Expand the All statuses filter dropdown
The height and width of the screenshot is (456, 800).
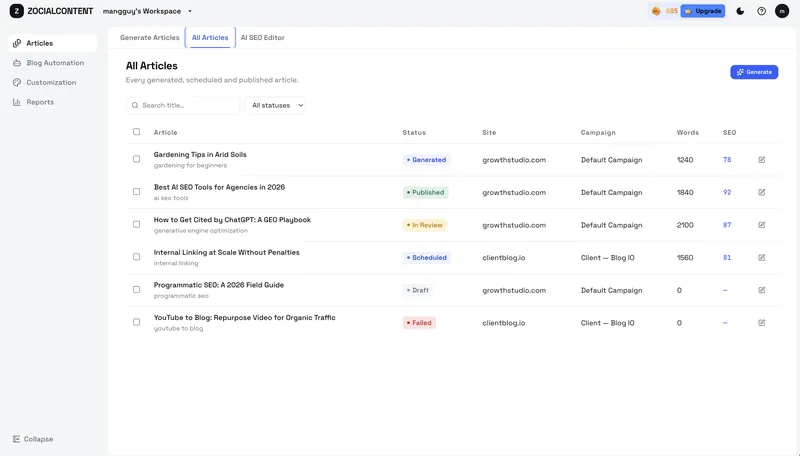coord(275,105)
